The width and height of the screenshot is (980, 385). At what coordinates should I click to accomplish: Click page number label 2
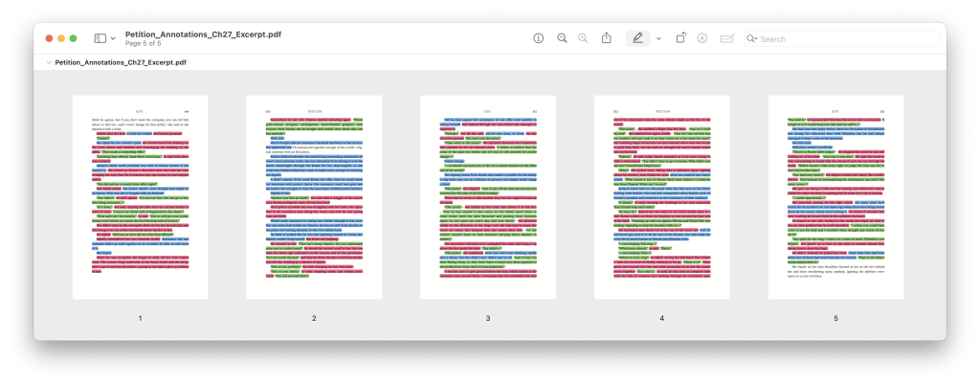(x=314, y=318)
